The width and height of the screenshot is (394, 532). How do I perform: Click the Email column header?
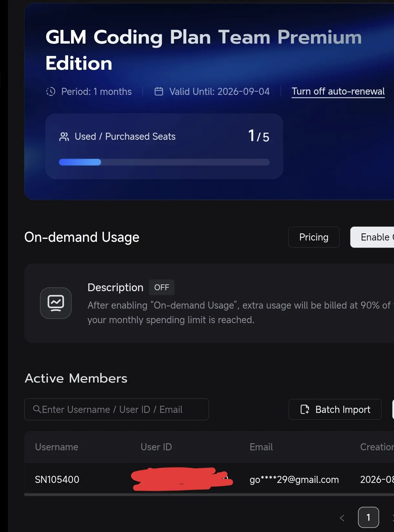coord(261,447)
